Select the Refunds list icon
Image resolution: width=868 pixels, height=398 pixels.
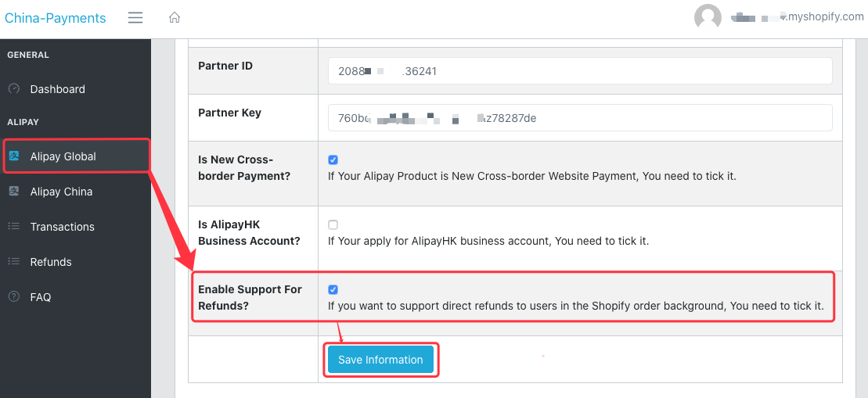(x=14, y=261)
